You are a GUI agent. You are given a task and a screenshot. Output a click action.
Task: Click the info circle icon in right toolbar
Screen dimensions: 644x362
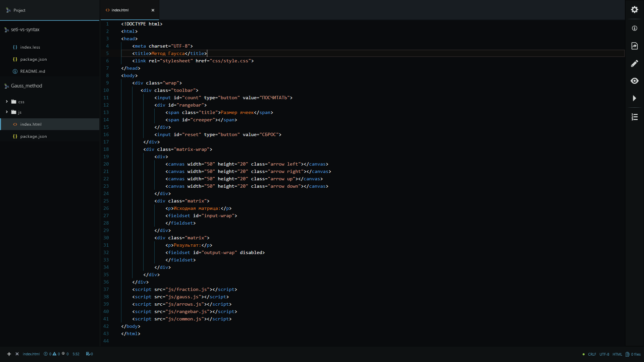click(634, 28)
